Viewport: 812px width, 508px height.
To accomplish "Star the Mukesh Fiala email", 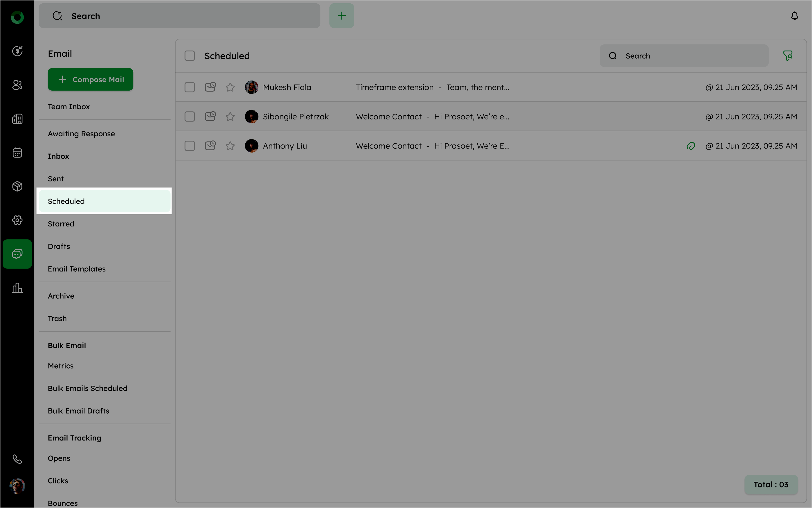I will (x=230, y=87).
